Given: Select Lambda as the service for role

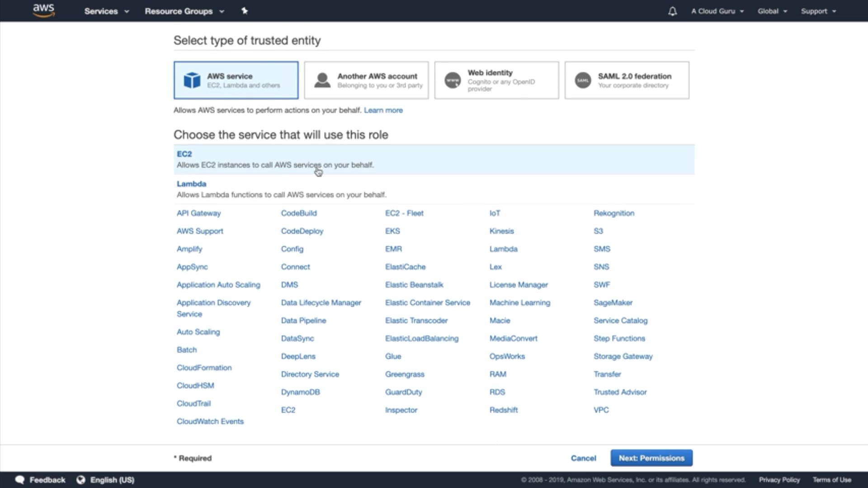Looking at the screenshot, I should tap(191, 184).
